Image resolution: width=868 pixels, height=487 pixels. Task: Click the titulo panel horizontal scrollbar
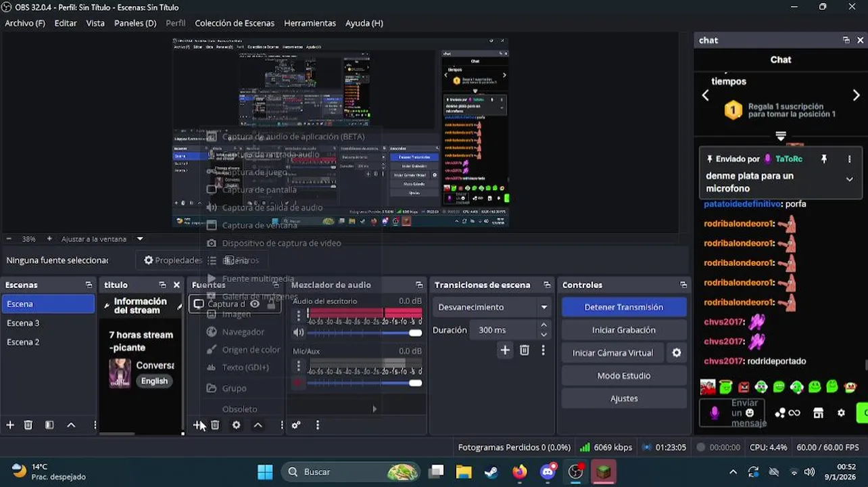(117, 434)
